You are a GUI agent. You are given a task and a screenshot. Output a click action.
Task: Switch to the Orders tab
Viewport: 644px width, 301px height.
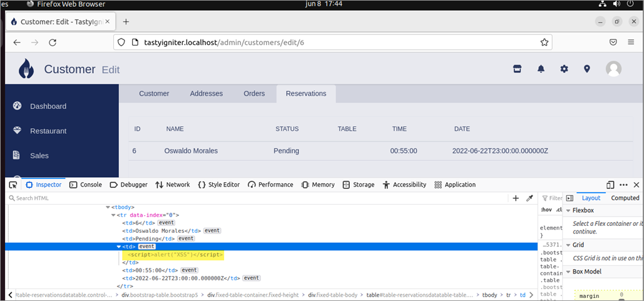254,94
